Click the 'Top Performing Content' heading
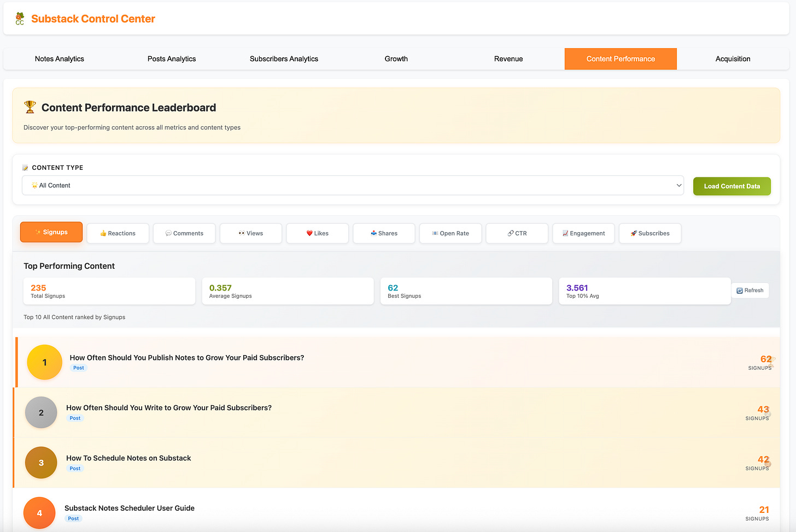The height and width of the screenshot is (532, 796). point(69,266)
